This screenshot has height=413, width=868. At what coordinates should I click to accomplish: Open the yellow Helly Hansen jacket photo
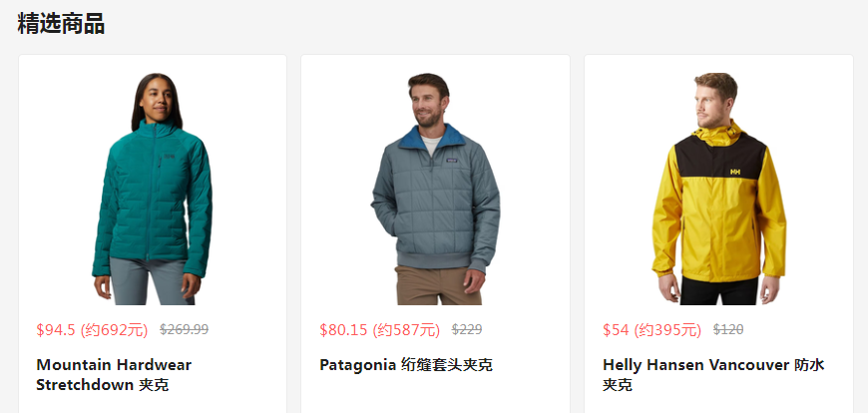(x=718, y=189)
